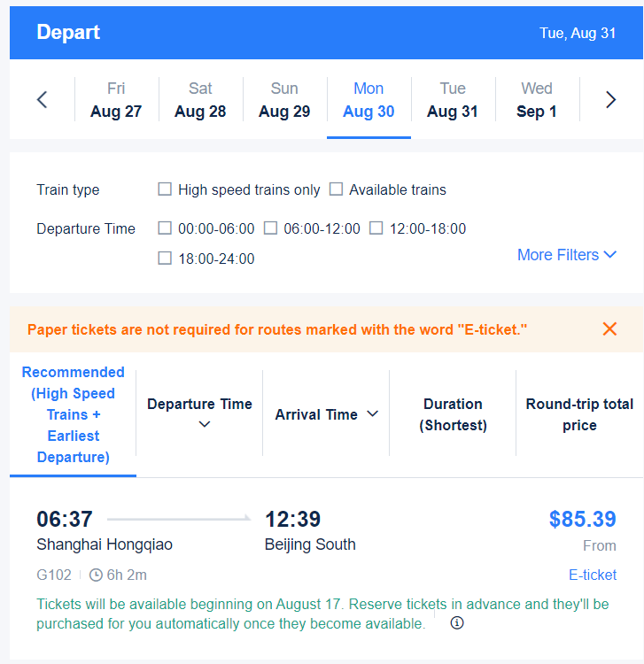This screenshot has height=664, width=644.
Task: Enable High speed trains only checkbox
Action: coord(165,189)
